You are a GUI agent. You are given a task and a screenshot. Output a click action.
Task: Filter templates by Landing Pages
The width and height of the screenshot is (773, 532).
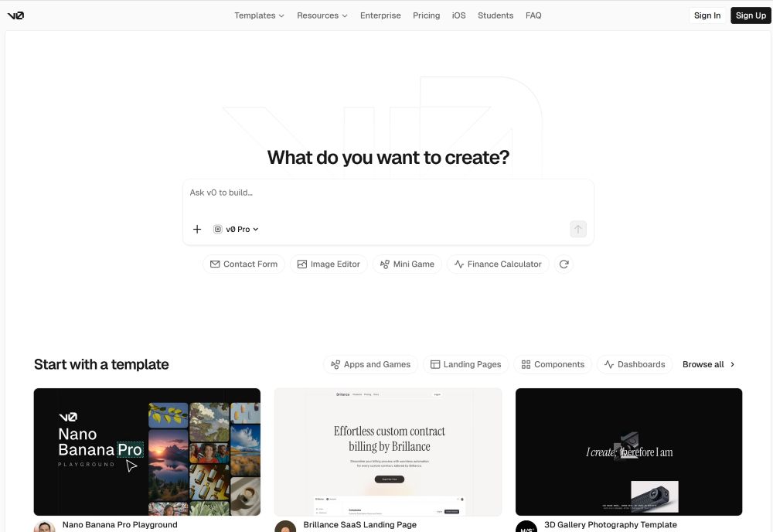pyautogui.click(x=465, y=365)
